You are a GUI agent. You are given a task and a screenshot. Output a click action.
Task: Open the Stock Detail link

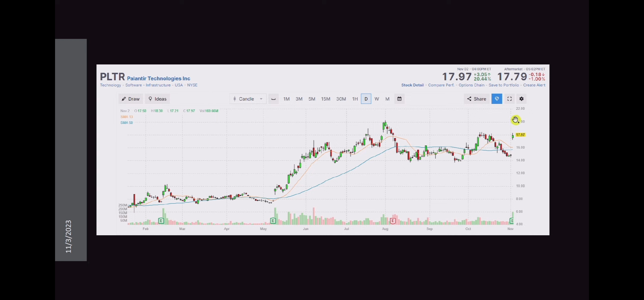(x=412, y=85)
